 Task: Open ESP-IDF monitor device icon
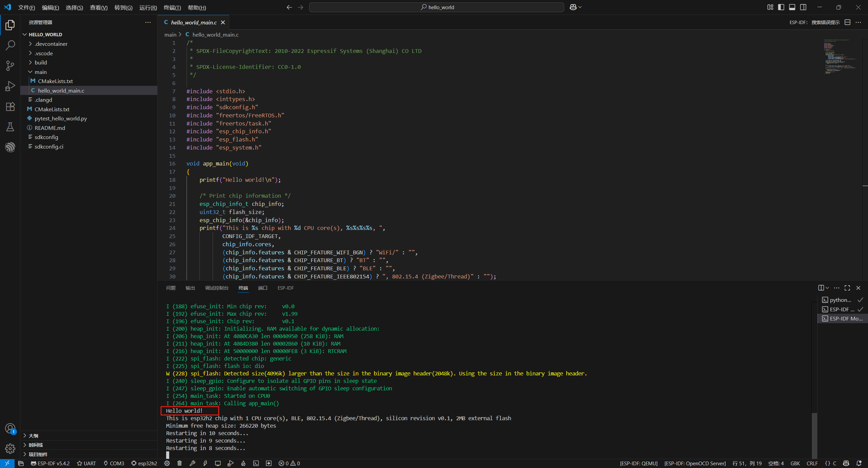point(218,463)
